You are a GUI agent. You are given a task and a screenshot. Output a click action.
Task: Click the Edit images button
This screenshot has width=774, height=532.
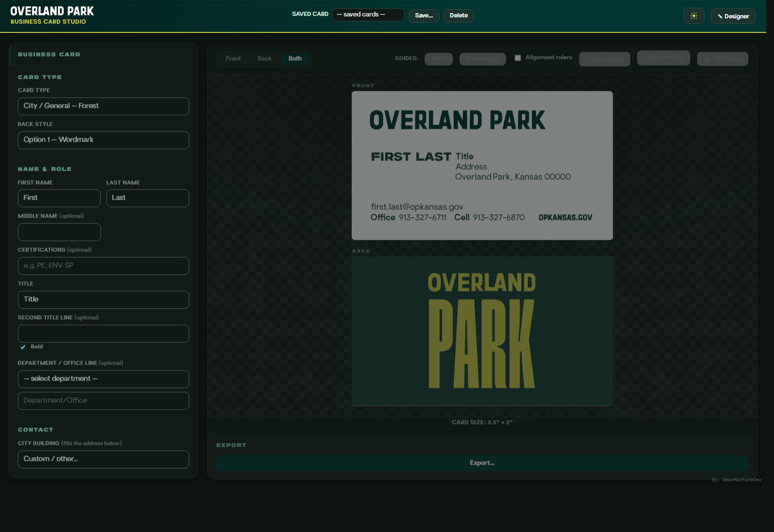[x=605, y=59]
